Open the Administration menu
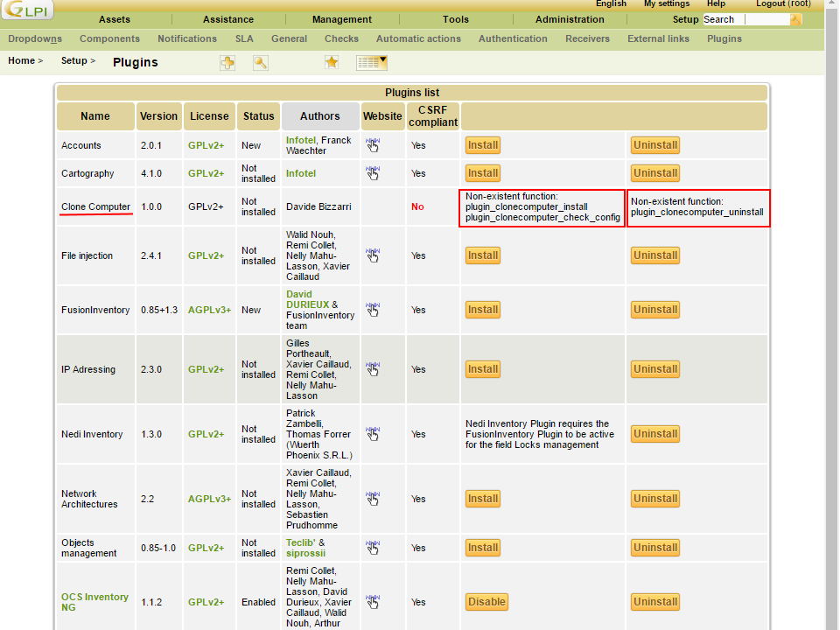The height and width of the screenshot is (630, 840). [570, 19]
